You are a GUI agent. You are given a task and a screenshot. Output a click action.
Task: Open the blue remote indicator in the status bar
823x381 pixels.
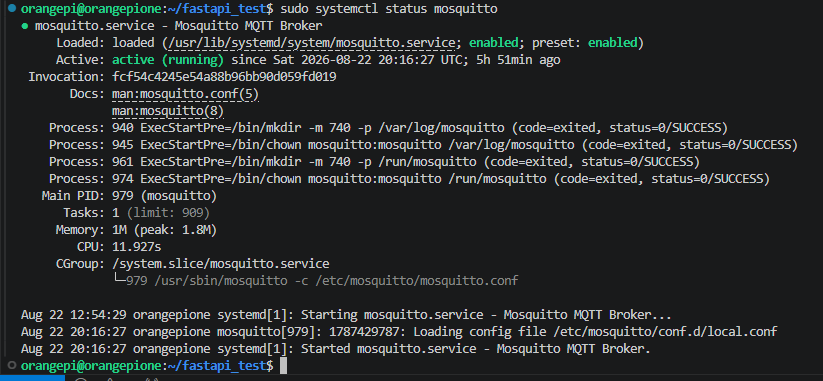33,378
